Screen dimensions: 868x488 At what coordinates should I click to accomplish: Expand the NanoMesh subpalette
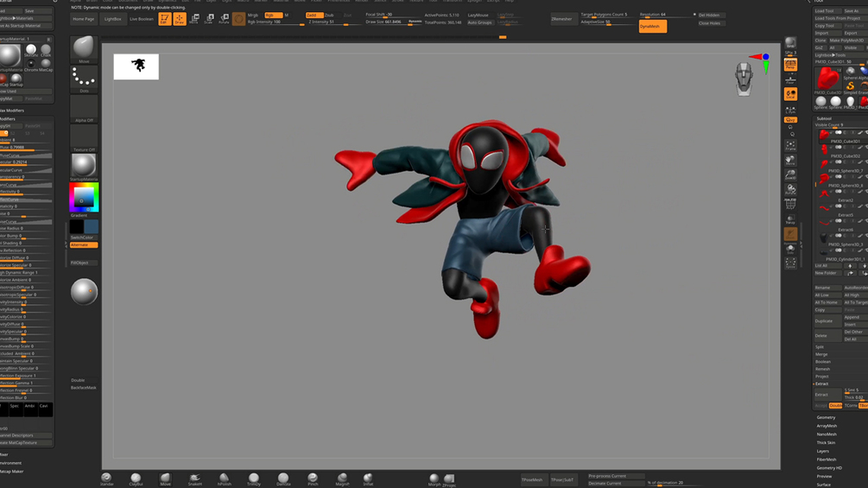[x=827, y=434]
